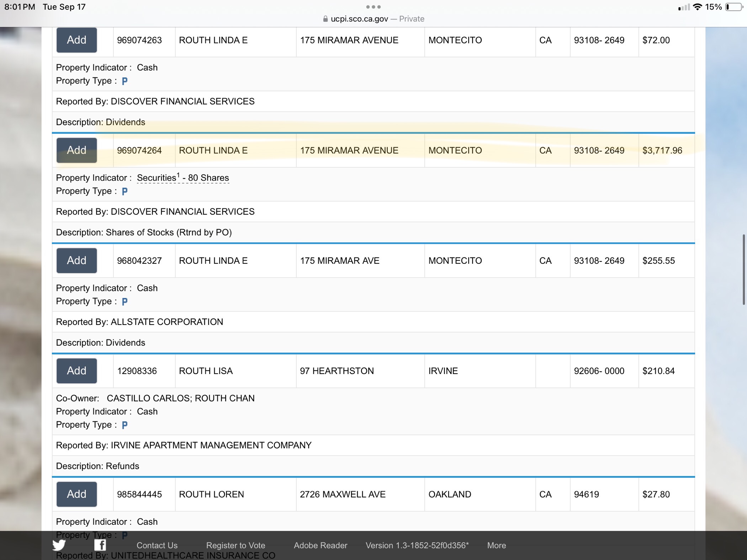747x560 pixels.
Task: Select amount $27.80 cell
Action: click(x=666, y=494)
